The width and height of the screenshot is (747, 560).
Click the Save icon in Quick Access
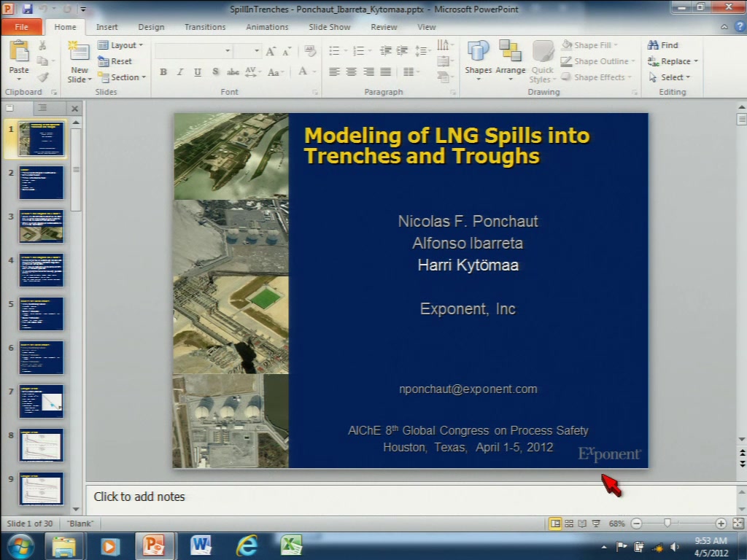(x=27, y=9)
